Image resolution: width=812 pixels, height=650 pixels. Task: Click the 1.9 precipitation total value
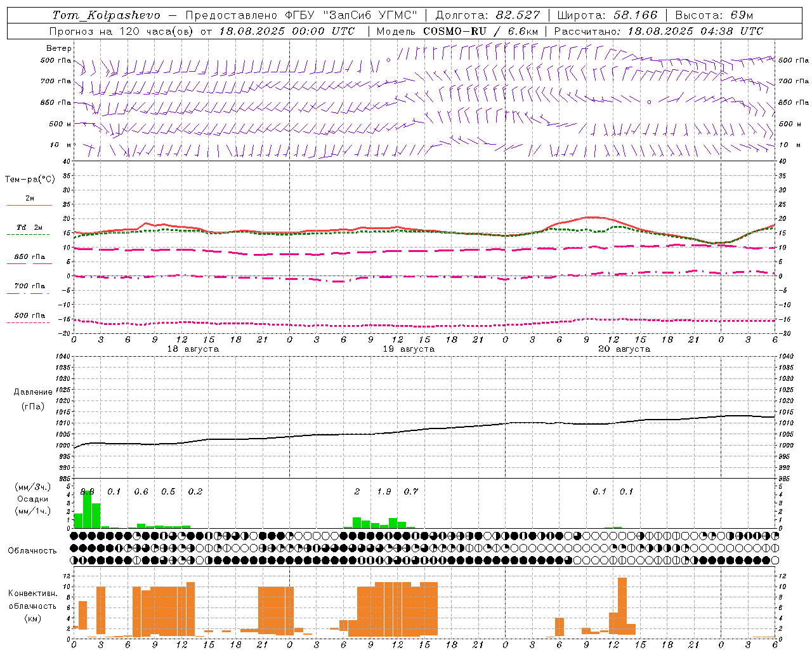click(384, 492)
